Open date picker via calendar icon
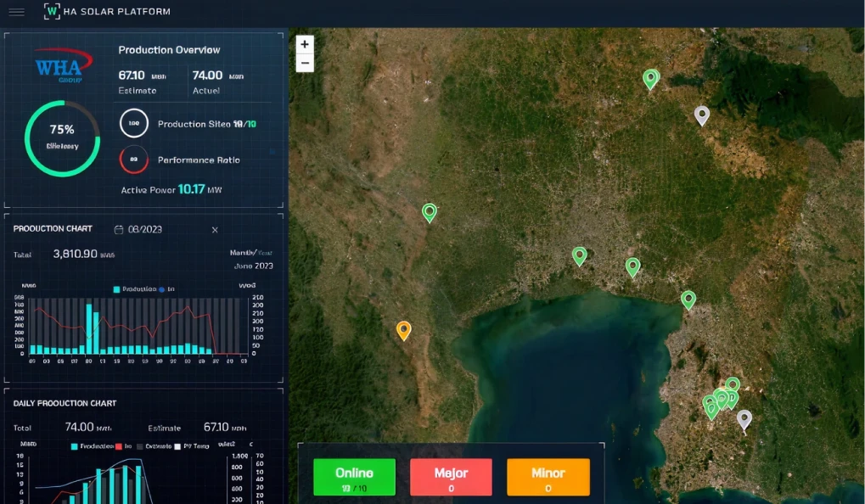The height and width of the screenshot is (504, 865). (x=119, y=229)
